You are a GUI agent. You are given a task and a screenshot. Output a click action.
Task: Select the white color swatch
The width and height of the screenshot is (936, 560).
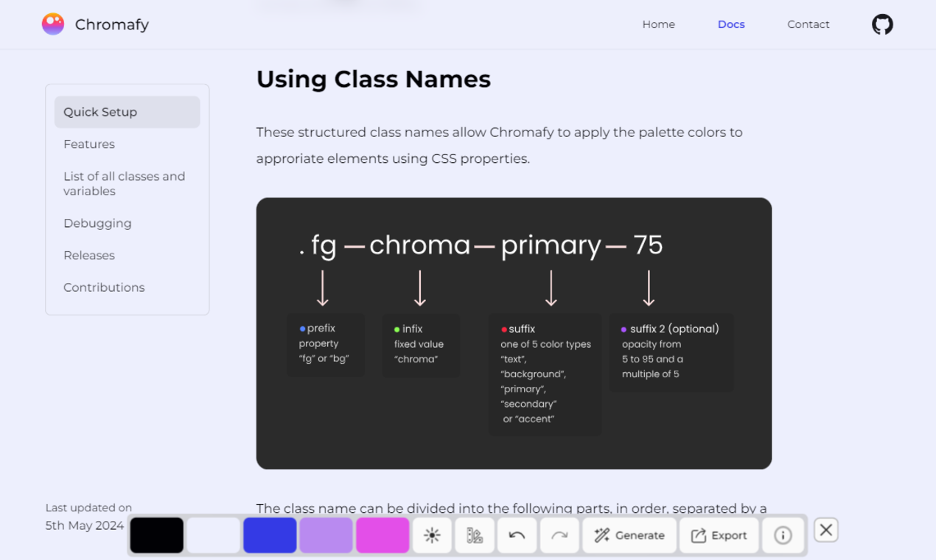213,536
